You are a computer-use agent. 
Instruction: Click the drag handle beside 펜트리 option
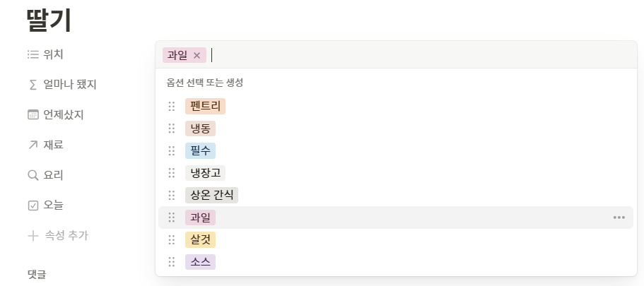[171, 107]
